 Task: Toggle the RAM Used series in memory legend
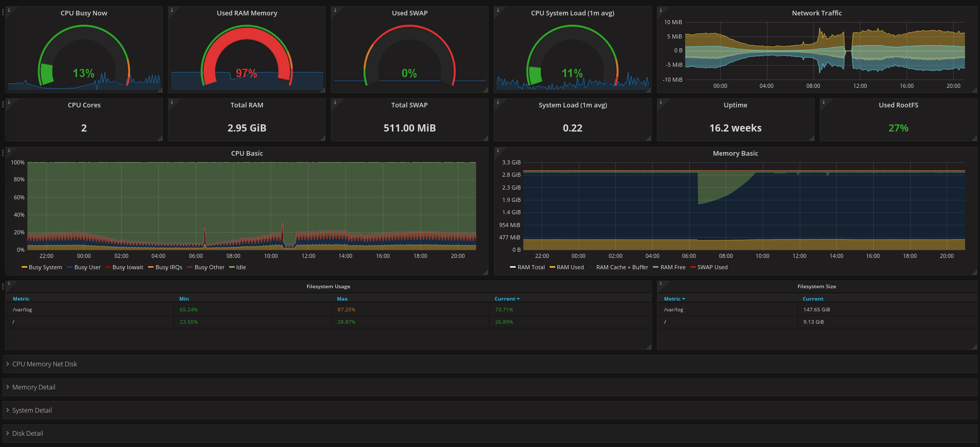tap(570, 267)
